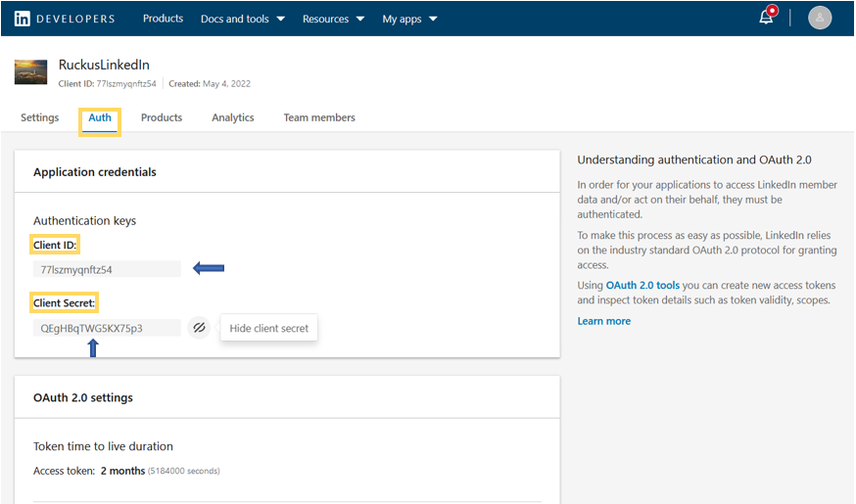
Task: Click the Client Secret value field
Action: tap(107, 328)
